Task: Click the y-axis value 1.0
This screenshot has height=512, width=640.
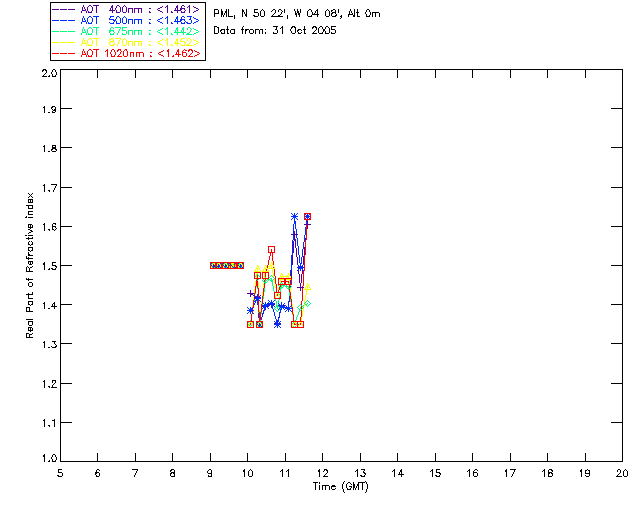Action: click(49, 458)
